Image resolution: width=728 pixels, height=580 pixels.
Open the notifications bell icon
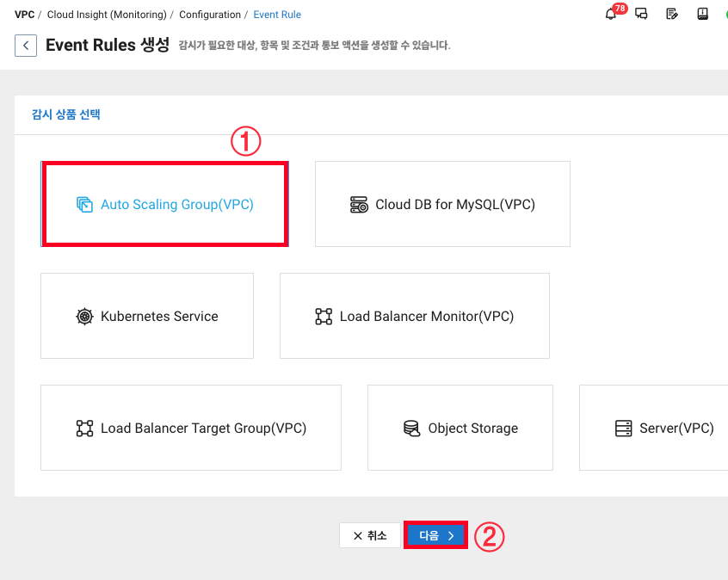point(610,15)
